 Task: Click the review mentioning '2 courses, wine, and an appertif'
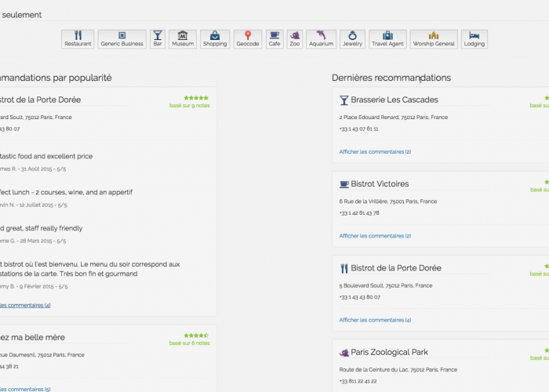pos(66,192)
